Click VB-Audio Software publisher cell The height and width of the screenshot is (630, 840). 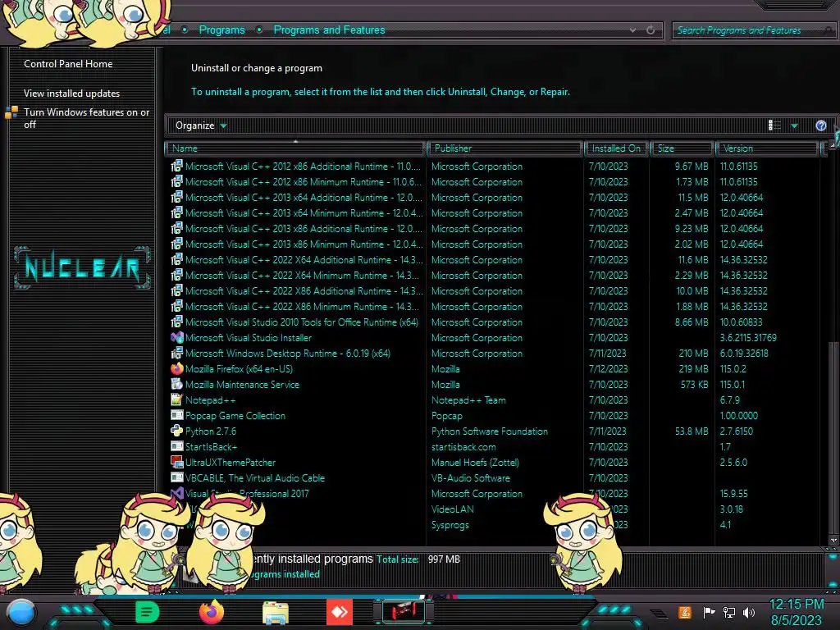pyautogui.click(x=471, y=478)
